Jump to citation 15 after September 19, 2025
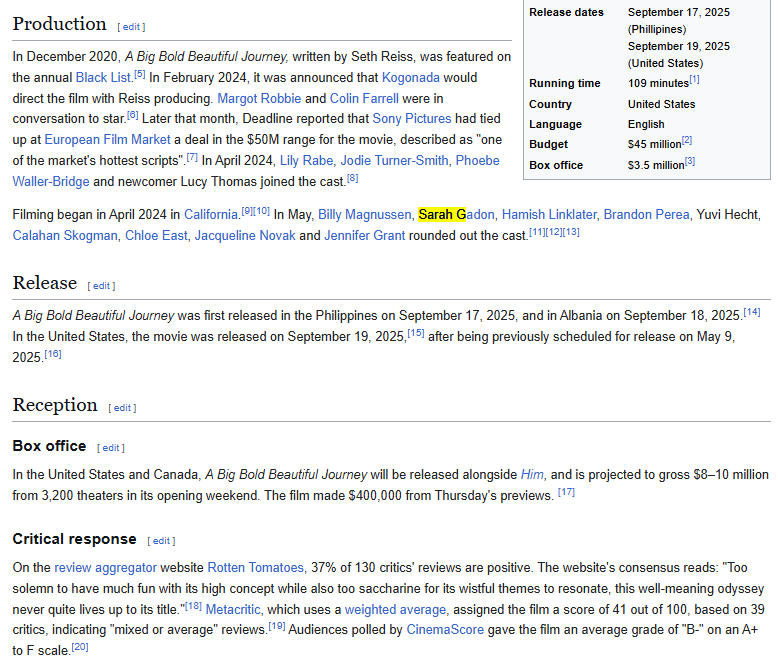 pos(416,333)
